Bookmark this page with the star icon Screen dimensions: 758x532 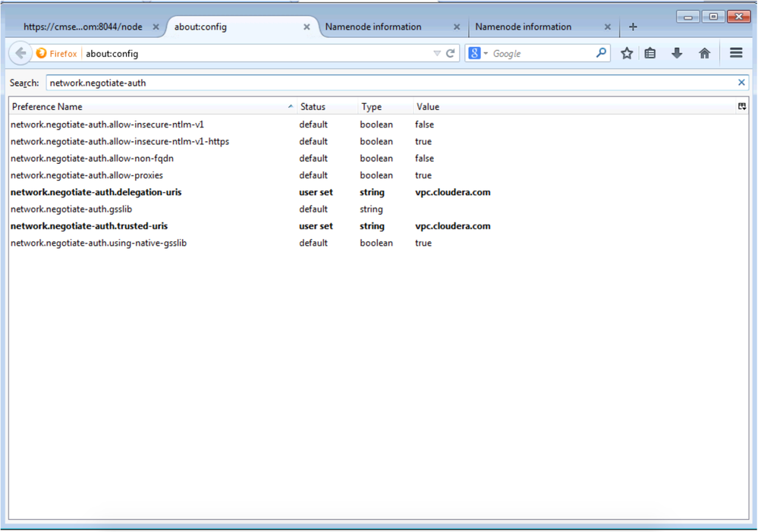[627, 53]
